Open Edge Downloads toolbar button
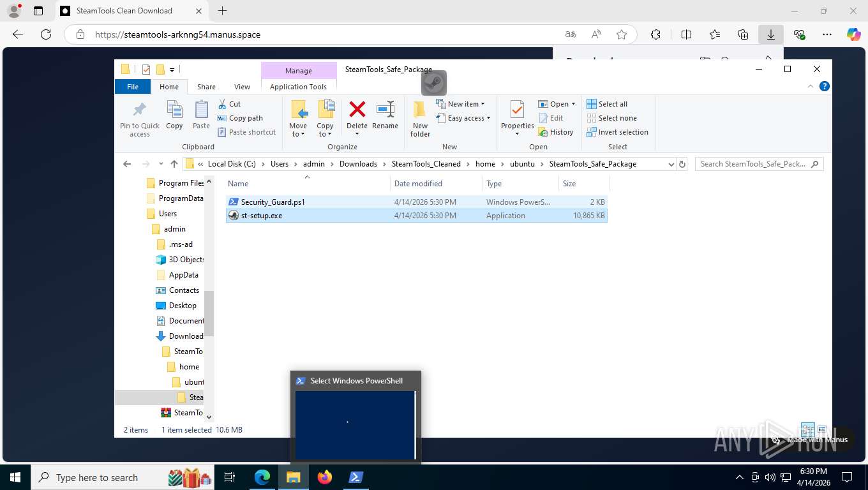 coord(770,34)
